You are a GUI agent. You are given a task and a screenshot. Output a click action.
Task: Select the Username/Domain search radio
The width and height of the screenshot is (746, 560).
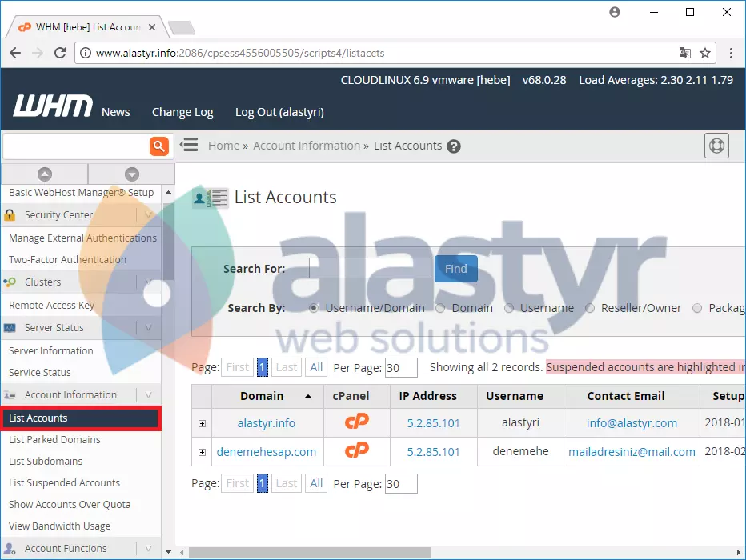tap(313, 308)
